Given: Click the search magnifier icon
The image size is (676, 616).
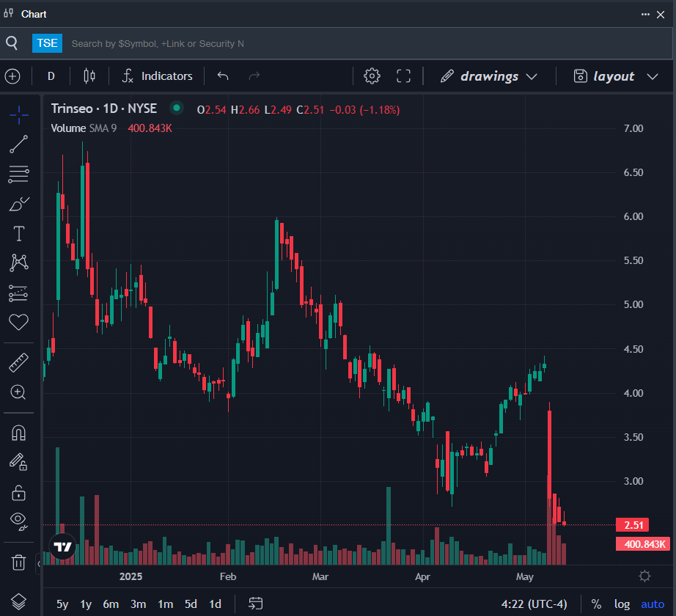Looking at the screenshot, I should 12,43.
